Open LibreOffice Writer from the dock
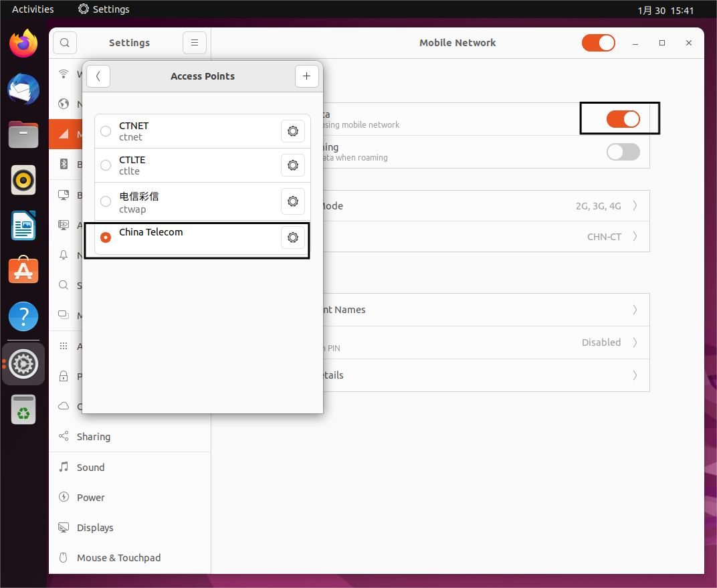The width and height of the screenshot is (717, 588). [23, 226]
